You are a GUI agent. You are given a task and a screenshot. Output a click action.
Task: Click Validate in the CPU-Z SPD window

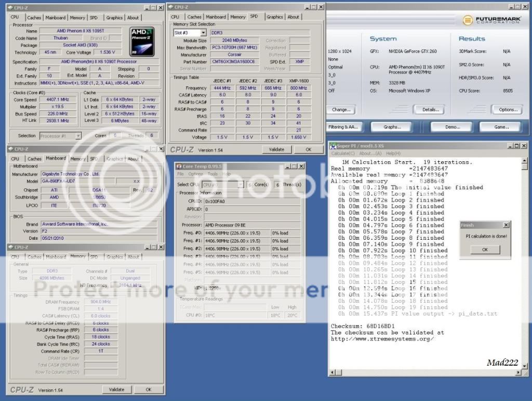pos(276,149)
